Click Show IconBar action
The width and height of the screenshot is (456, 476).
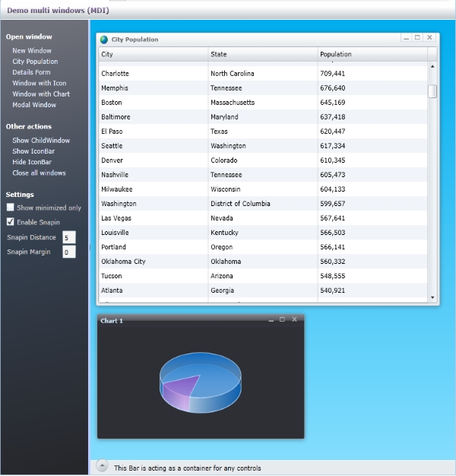click(33, 151)
